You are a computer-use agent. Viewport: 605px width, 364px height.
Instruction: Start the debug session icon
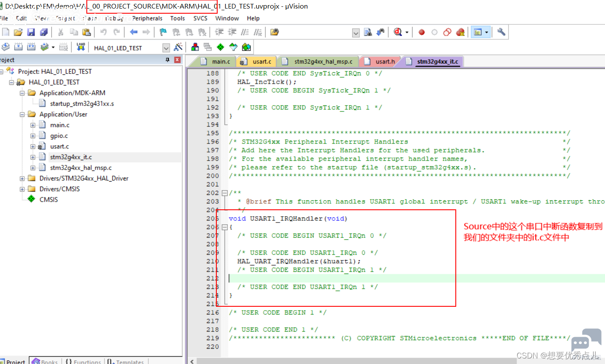pos(398,32)
